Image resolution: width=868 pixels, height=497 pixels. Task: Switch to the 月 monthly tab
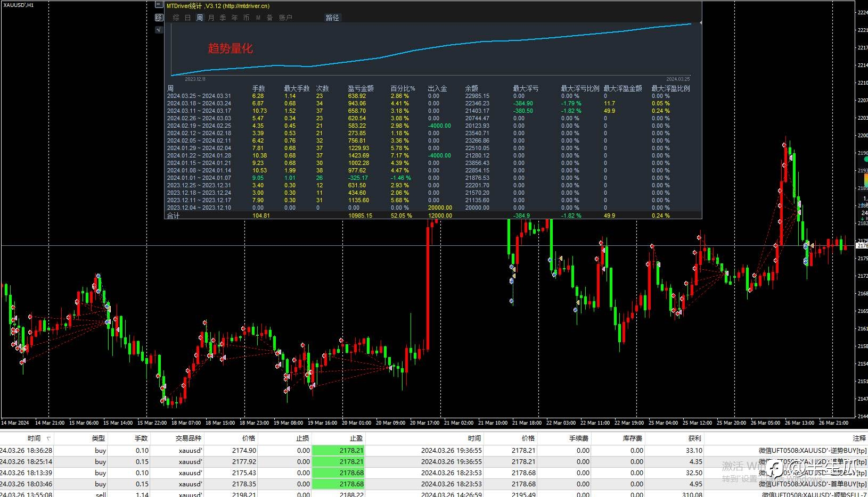pyautogui.click(x=211, y=18)
